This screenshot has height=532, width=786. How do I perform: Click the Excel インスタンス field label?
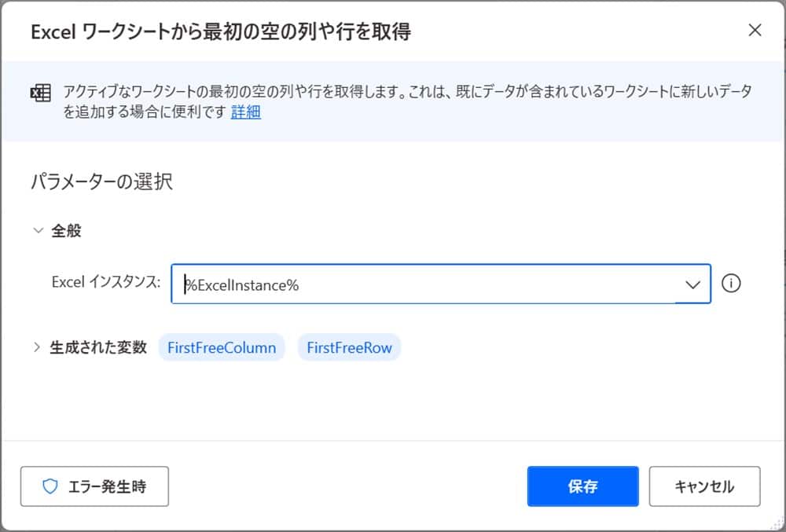pos(106,281)
